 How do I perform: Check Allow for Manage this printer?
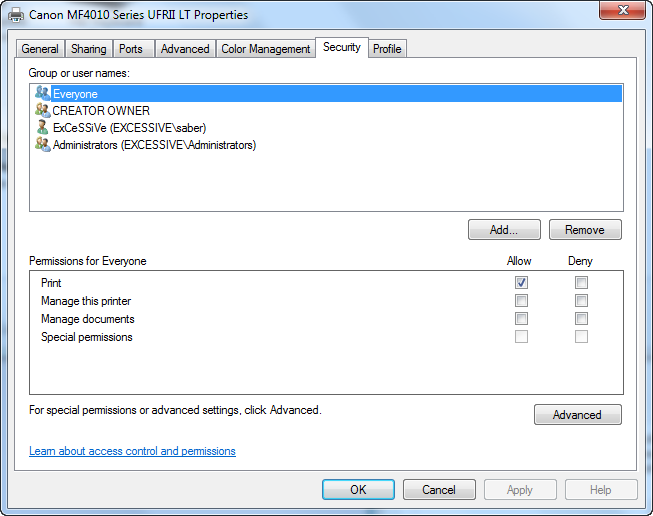pyautogui.click(x=521, y=300)
